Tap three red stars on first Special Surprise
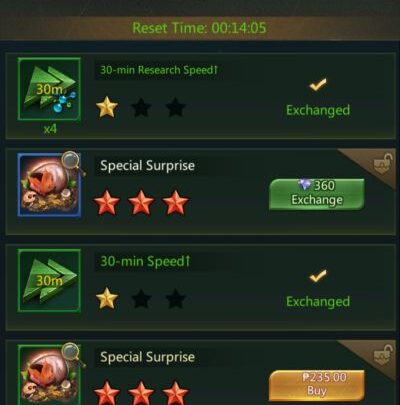The image size is (400, 405). coord(141,202)
